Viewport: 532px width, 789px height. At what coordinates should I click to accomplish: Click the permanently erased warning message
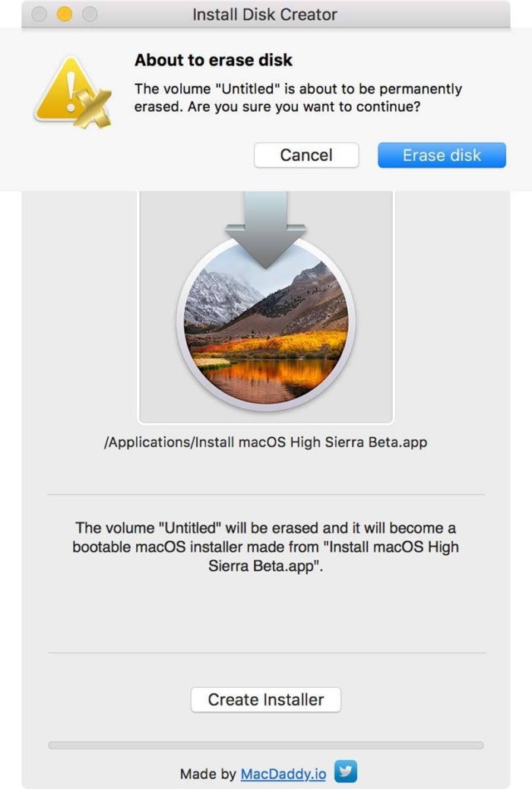tap(298, 97)
